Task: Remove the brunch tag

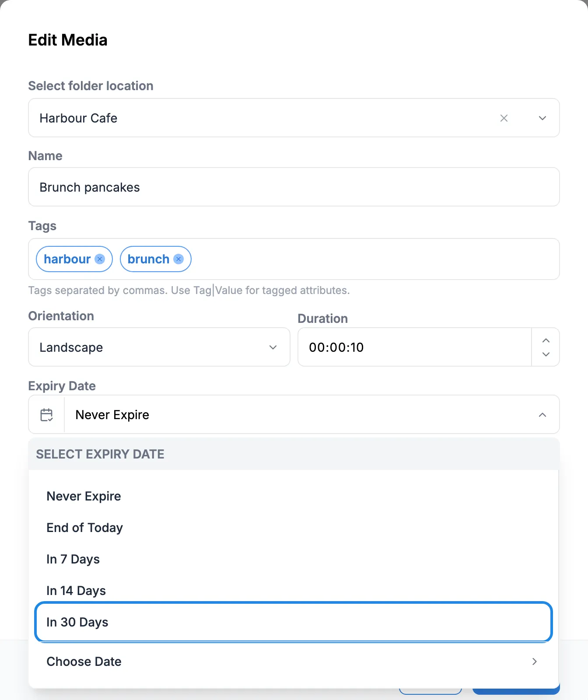Action: pyautogui.click(x=178, y=259)
